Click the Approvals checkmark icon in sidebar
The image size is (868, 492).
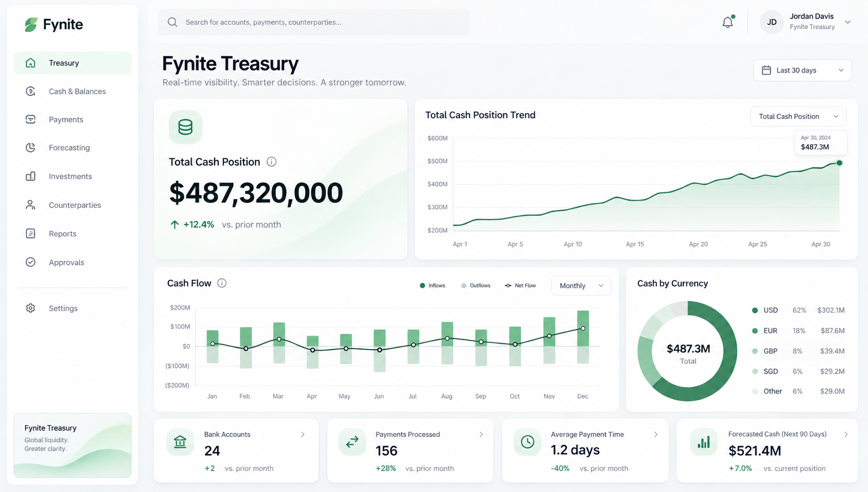click(31, 262)
